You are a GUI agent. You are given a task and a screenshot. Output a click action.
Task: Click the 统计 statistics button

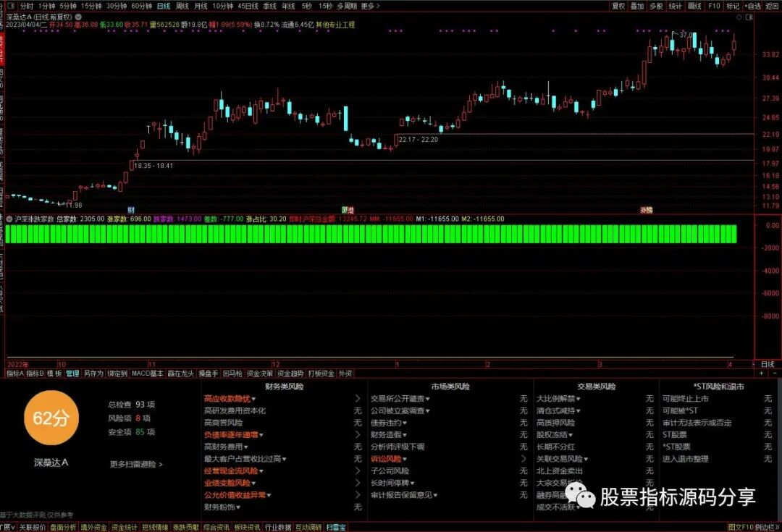coord(676,6)
